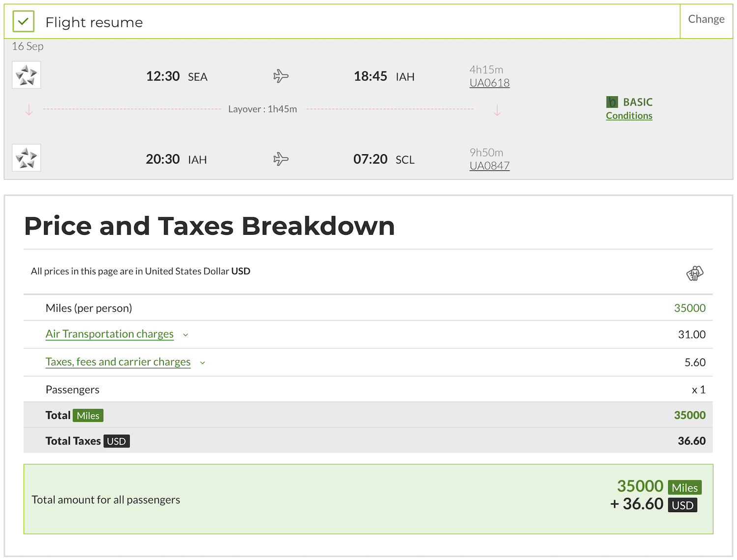
Task: Open the Conditions link
Action: click(x=629, y=115)
